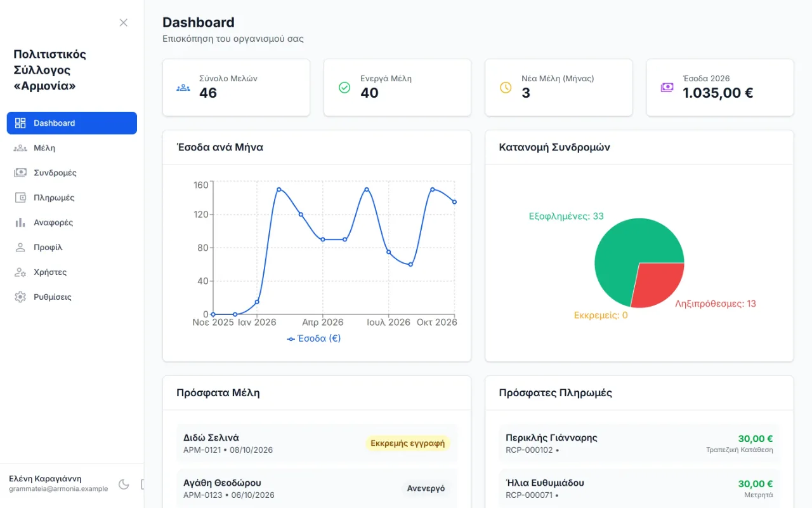Open the Μέλη menu item
Image resolution: width=812 pixels, height=508 pixels.
tap(72, 148)
